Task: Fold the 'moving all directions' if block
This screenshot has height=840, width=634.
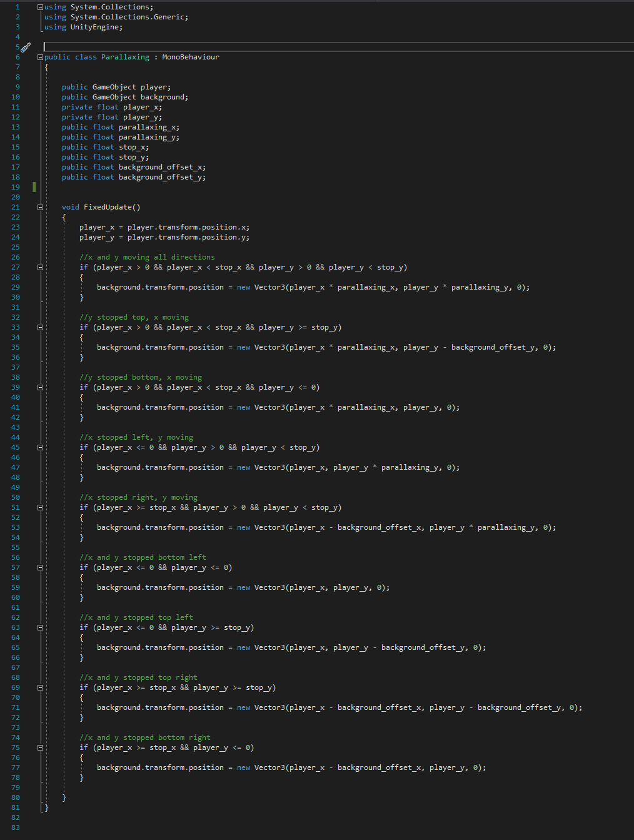Action: tap(40, 267)
